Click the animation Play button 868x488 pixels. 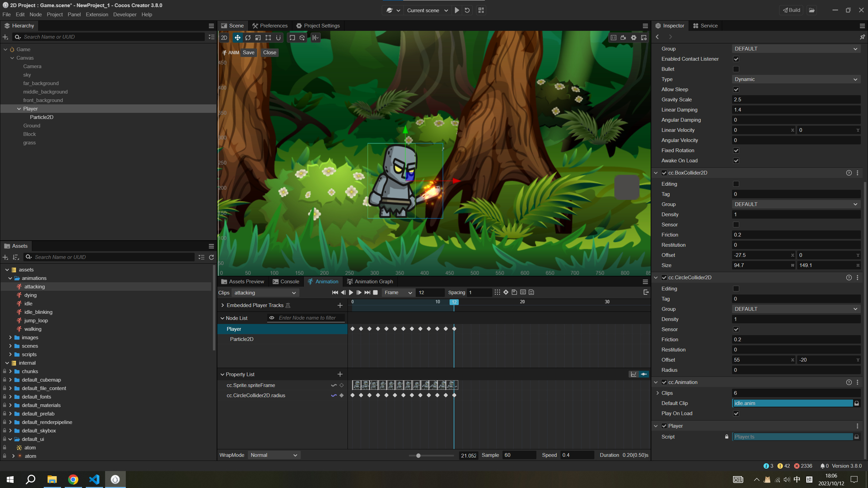(351, 292)
